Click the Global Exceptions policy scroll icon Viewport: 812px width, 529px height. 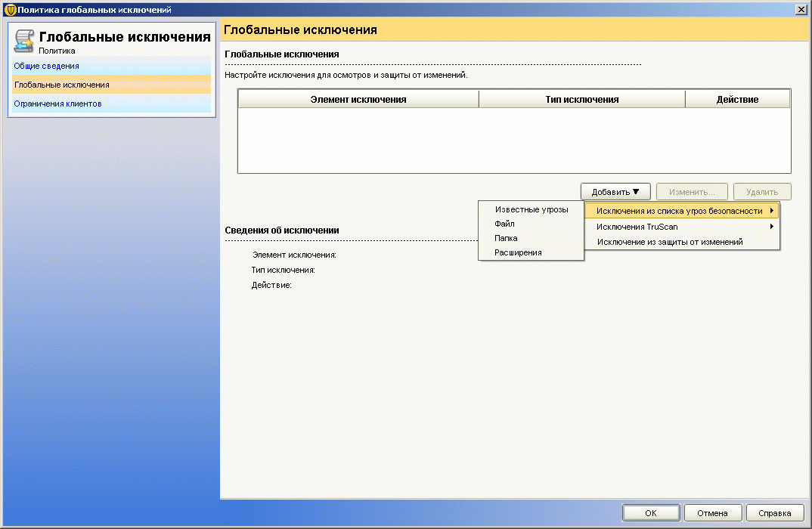pyautogui.click(x=24, y=41)
